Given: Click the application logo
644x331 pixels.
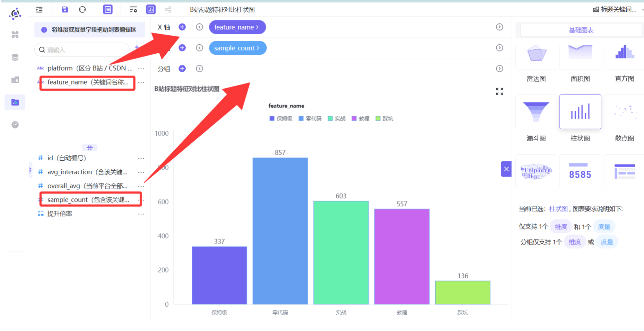Looking at the screenshot, I should [x=15, y=14].
